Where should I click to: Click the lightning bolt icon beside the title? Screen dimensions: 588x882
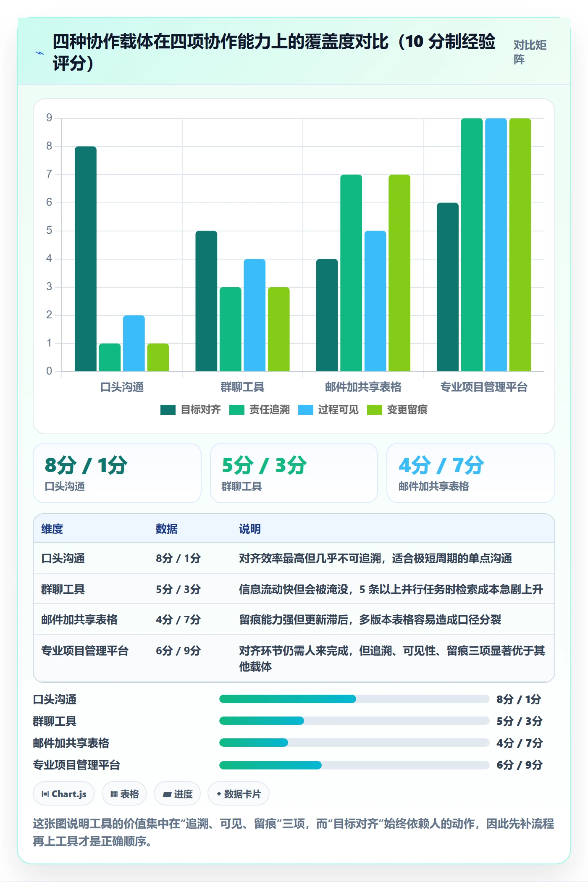[x=40, y=53]
